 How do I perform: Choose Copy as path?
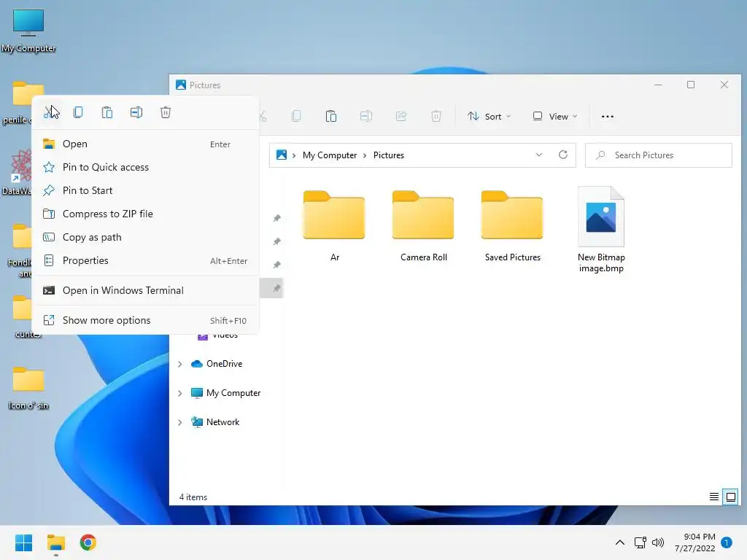tap(146, 237)
